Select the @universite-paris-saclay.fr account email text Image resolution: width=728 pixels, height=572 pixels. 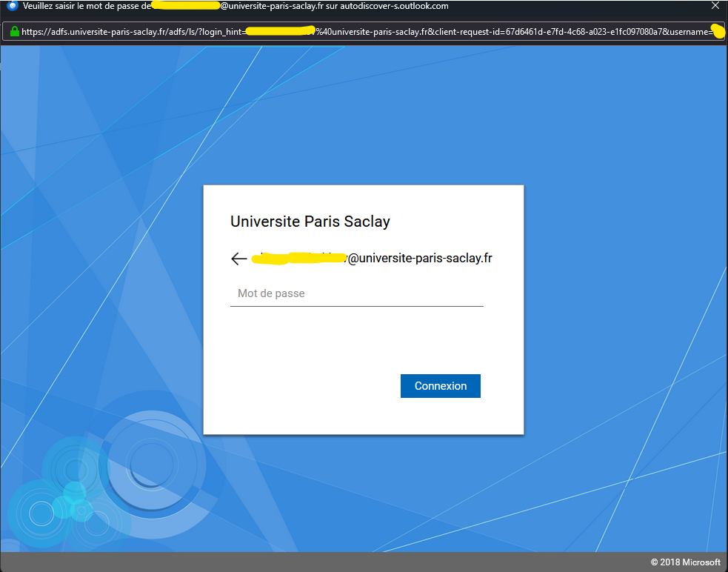click(419, 259)
